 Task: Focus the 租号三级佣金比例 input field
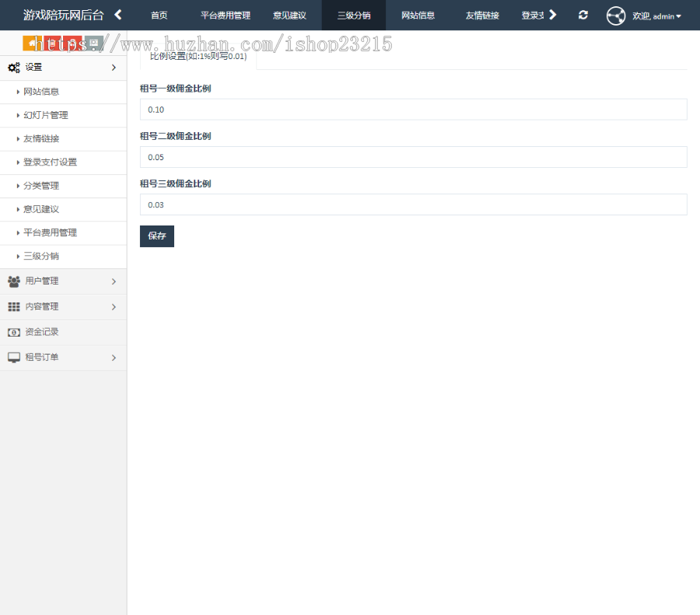[414, 204]
